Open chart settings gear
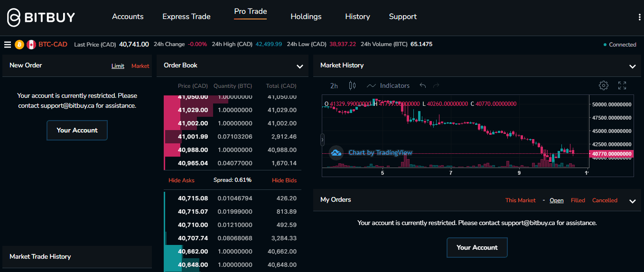 pos(604,85)
